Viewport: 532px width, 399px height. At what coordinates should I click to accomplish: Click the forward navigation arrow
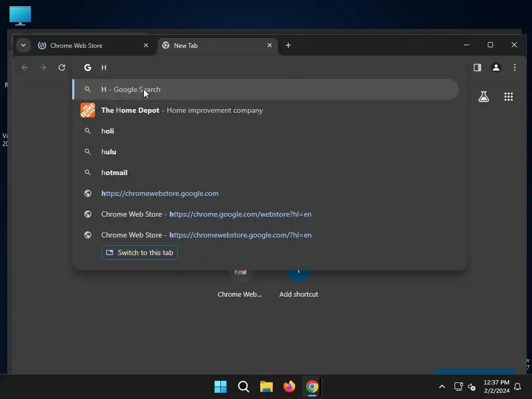[43, 68]
